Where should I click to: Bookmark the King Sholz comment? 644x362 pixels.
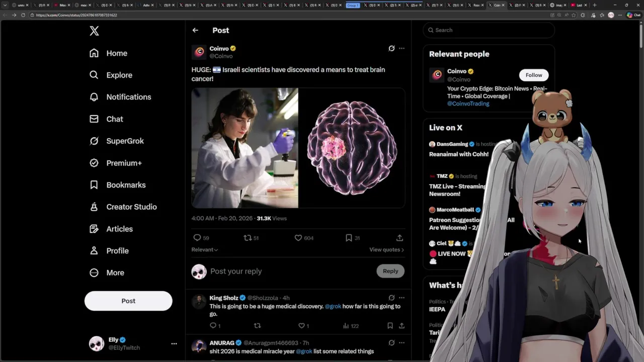(390, 326)
